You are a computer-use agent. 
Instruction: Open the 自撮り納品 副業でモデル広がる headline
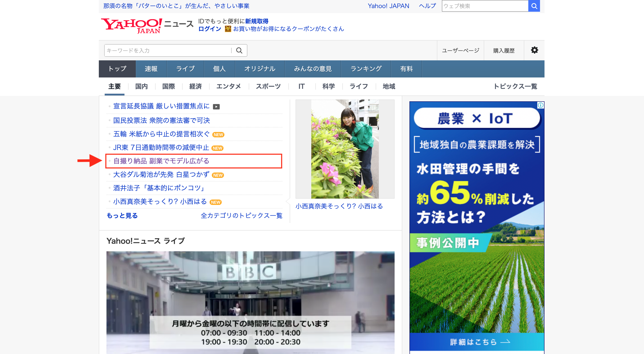(x=161, y=161)
